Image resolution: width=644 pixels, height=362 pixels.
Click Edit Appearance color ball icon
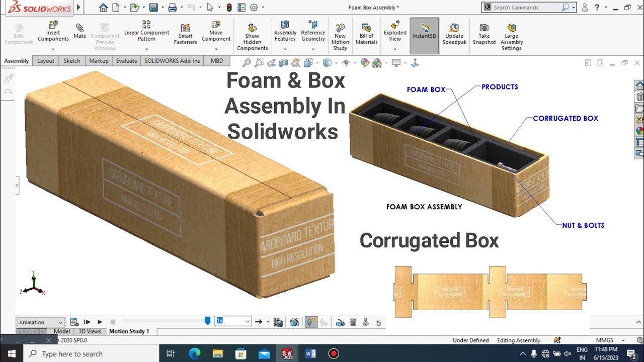click(x=365, y=63)
